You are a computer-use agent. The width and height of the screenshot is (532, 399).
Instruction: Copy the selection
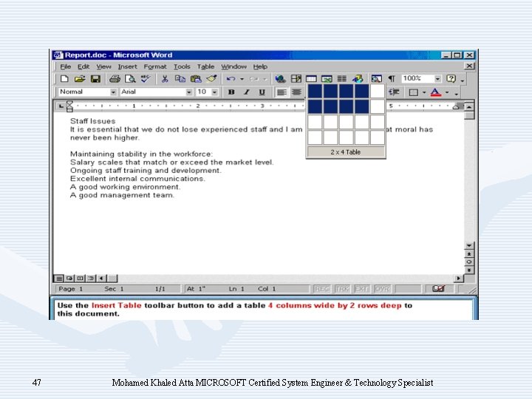pyautogui.click(x=180, y=79)
